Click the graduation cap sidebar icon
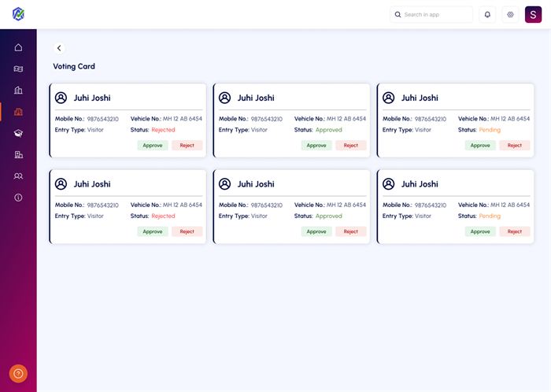The image size is (551, 392). [x=18, y=134]
